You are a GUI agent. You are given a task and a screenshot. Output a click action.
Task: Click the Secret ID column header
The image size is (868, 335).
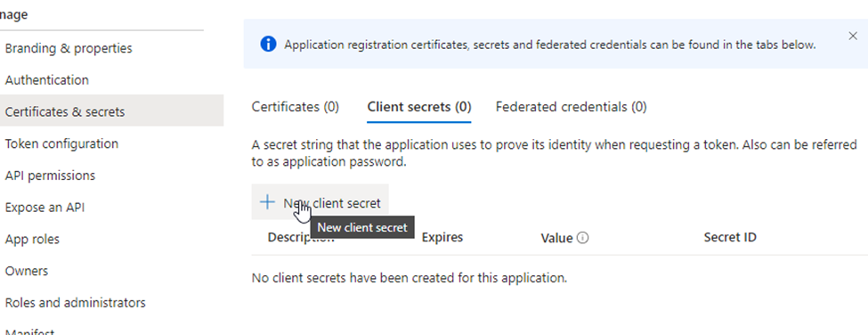730,237
